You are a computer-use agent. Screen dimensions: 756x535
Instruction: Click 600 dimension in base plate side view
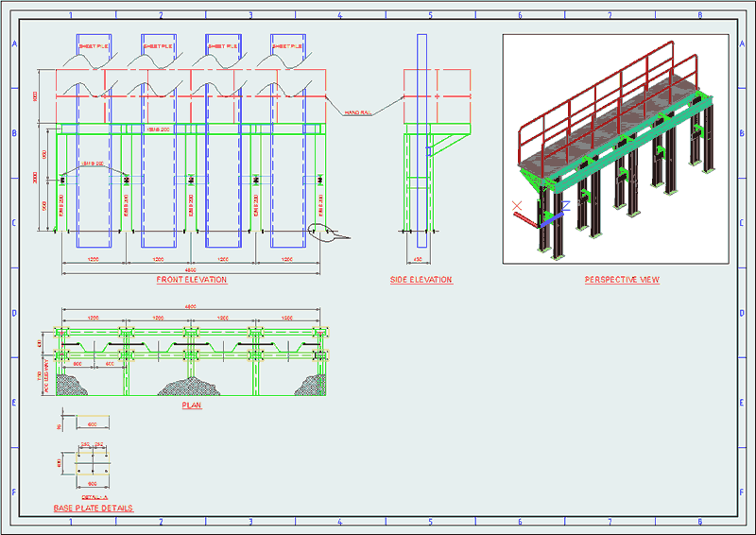(x=93, y=424)
